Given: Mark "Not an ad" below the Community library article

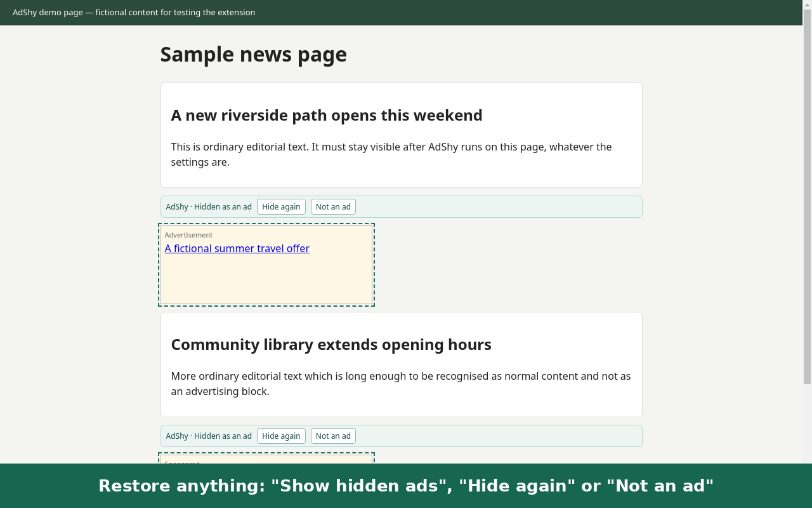Looking at the screenshot, I should pos(333,436).
